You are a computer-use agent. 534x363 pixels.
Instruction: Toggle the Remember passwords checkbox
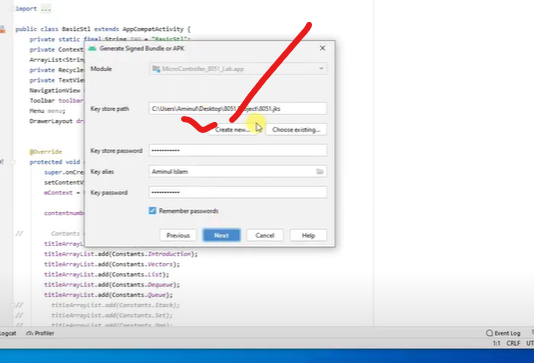(x=152, y=211)
